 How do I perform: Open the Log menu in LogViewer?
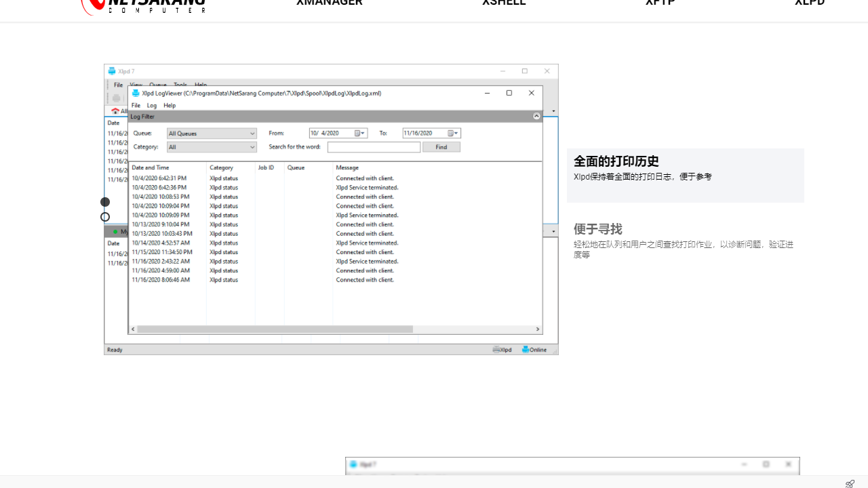[x=151, y=106]
